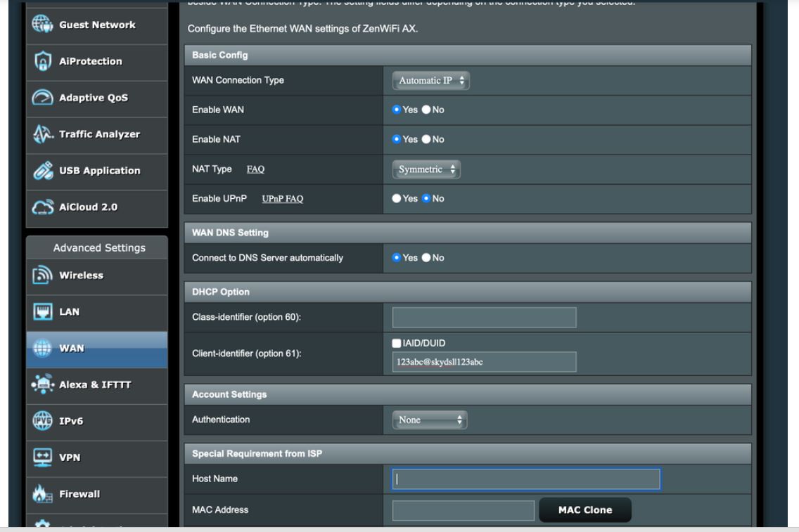
Task: Open the NAT Type FAQ link
Action: 255,169
